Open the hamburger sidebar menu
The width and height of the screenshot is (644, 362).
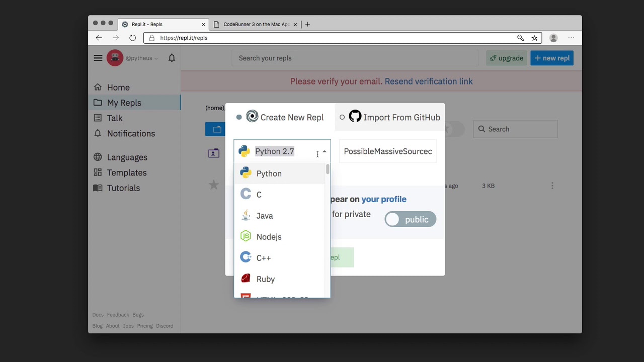click(98, 58)
